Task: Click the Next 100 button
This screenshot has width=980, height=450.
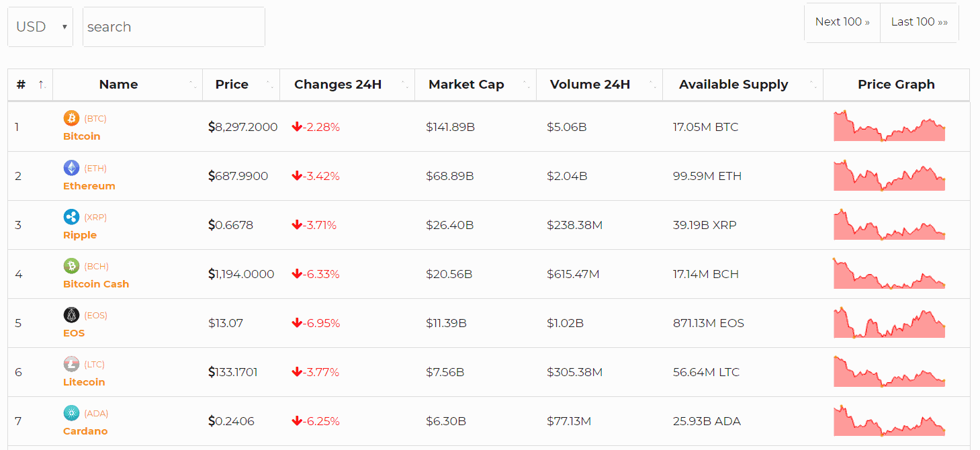Action: pyautogui.click(x=842, y=21)
